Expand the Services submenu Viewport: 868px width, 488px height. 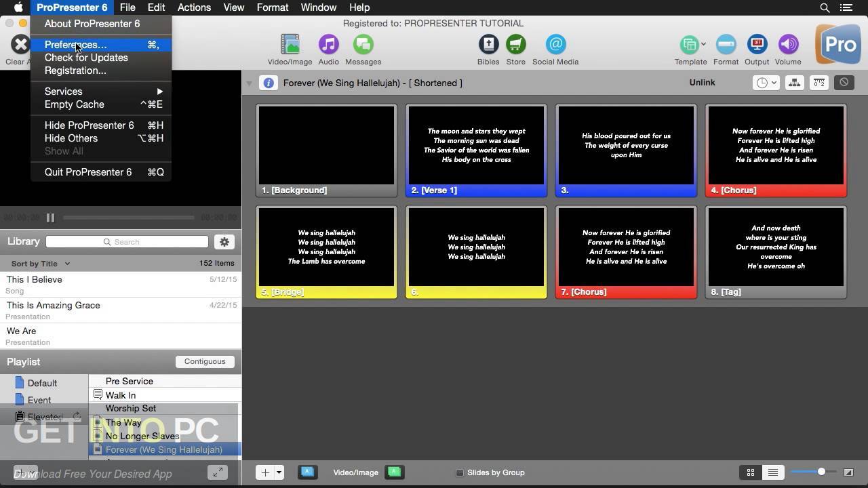pyautogui.click(x=100, y=91)
